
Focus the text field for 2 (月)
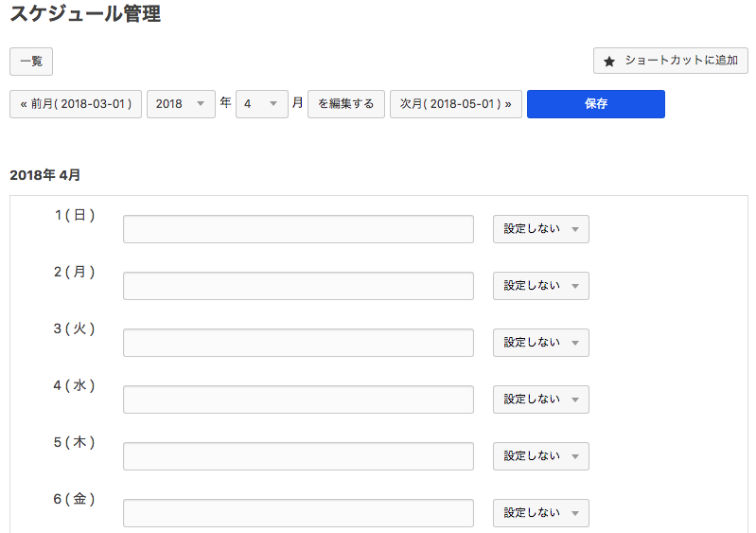pos(298,286)
